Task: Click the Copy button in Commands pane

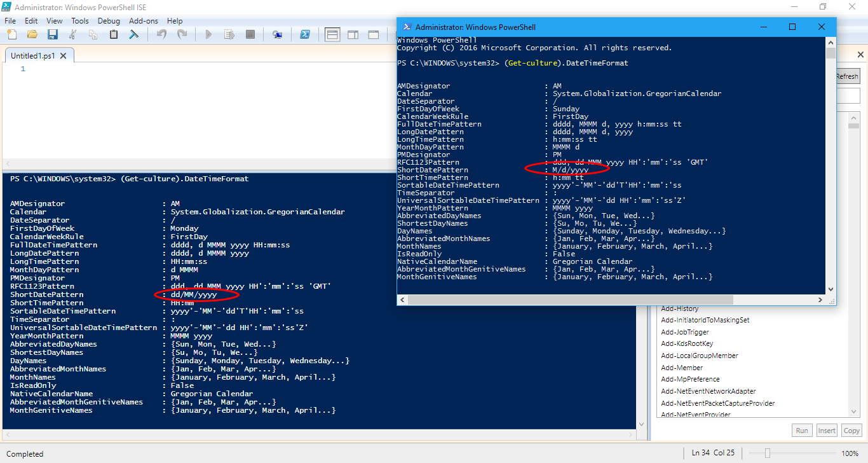Action: pyautogui.click(x=851, y=431)
